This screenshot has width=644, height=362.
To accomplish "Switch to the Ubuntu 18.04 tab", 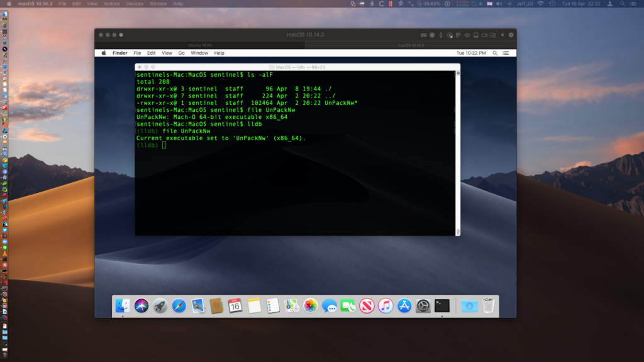I will (x=199, y=45).
